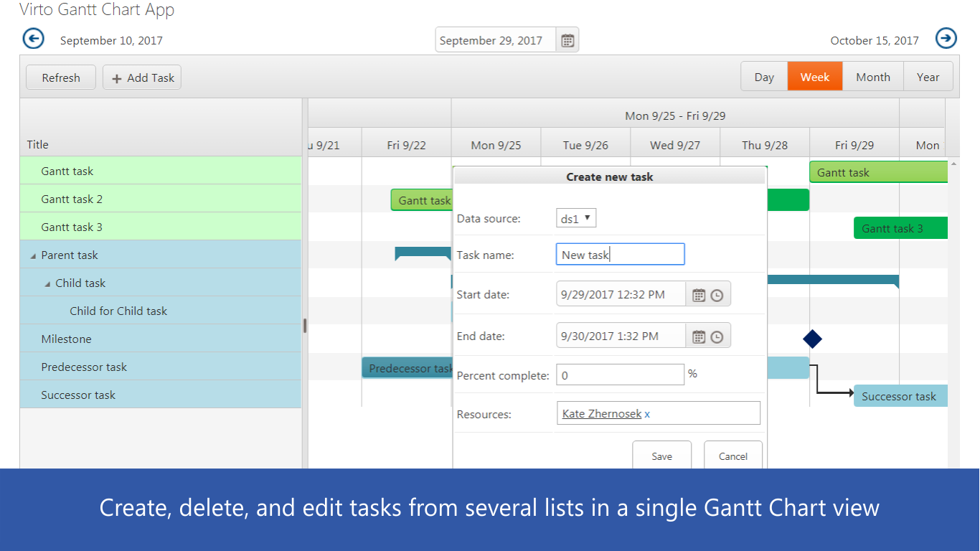Focus the Task name input field
The height and width of the screenshot is (551, 980).
tap(620, 255)
